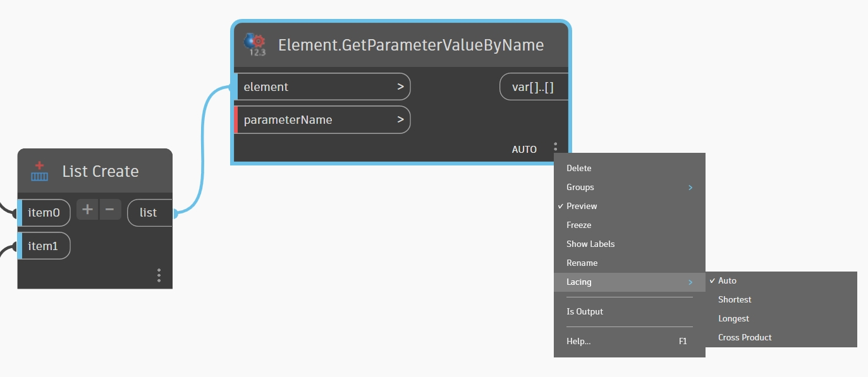Click the List Create node icon
The height and width of the screenshot is (377, 868).
coord(40,171)
